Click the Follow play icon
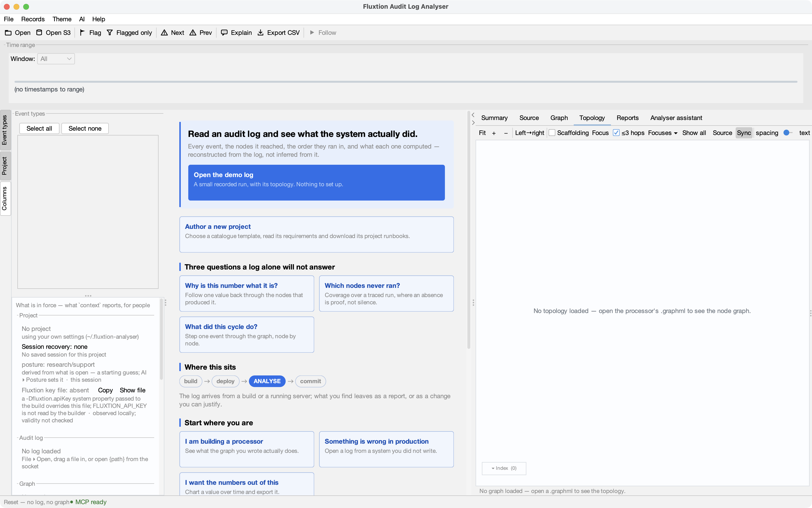The width and height of the screenshot is (812, 508). click(312, 33)
